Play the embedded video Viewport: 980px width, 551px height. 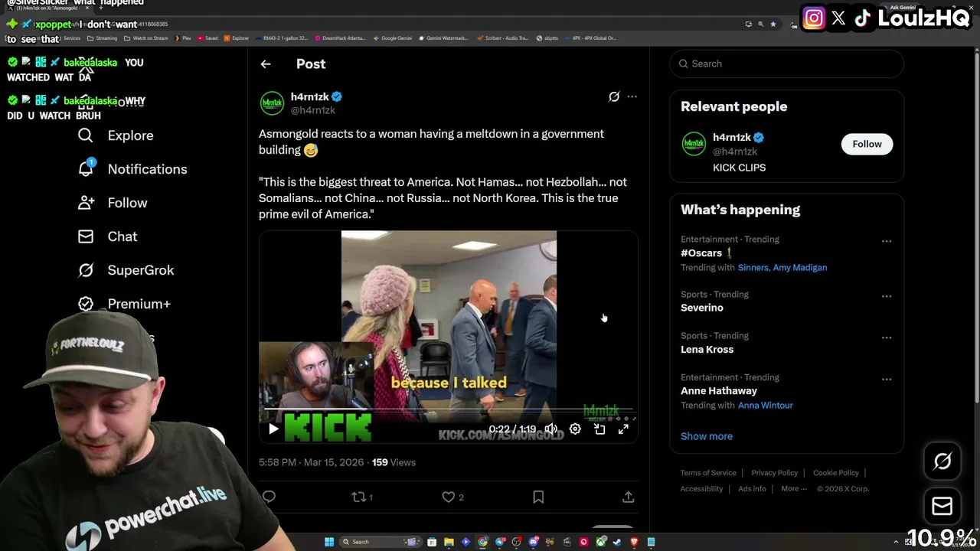tap(273, 429)
